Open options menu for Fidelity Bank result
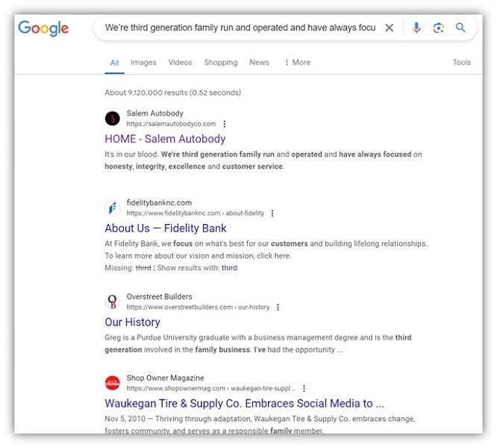 (272, 214)
